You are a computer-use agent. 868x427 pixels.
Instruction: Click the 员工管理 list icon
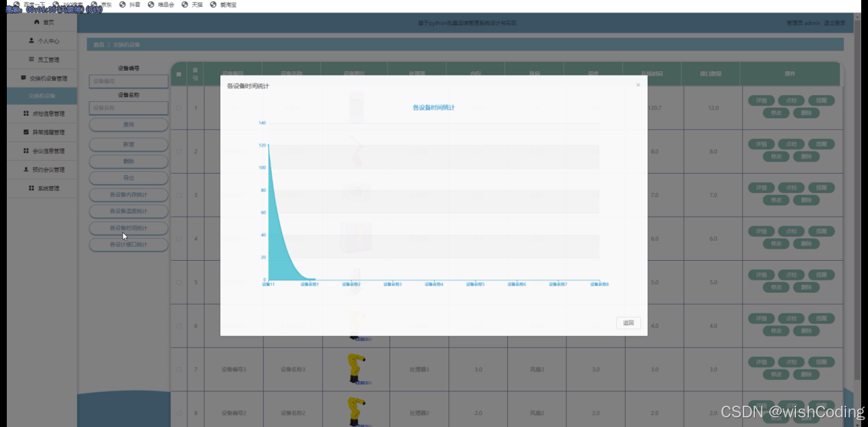(31, 60)
